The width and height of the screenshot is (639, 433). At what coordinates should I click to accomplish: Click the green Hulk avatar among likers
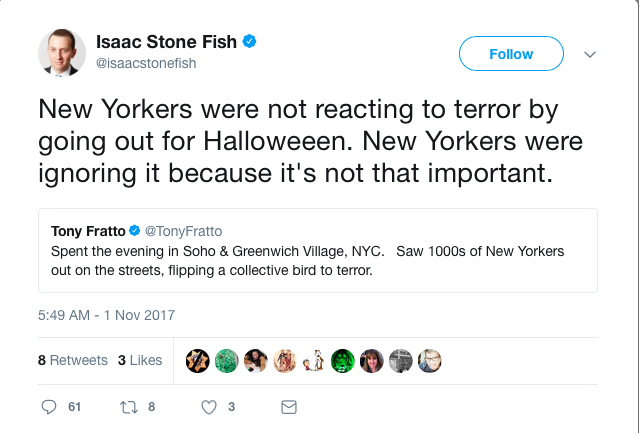tap(343, 360)
